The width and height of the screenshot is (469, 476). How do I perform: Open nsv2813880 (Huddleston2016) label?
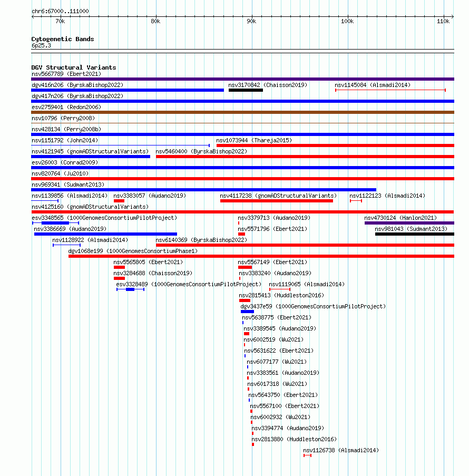click(x=294, y=440)
